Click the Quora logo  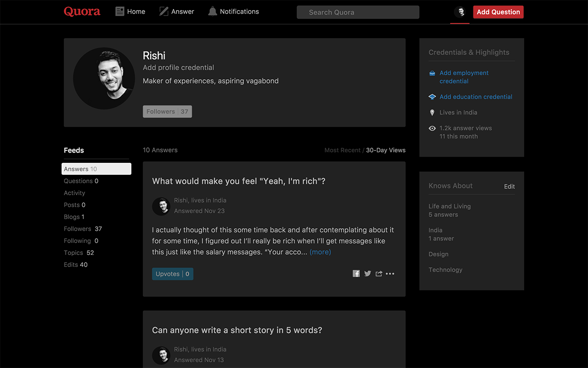[x=82, y=11]
